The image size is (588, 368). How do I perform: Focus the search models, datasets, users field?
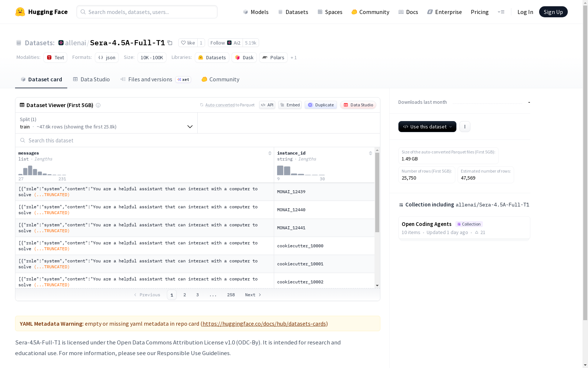point(147,12)
